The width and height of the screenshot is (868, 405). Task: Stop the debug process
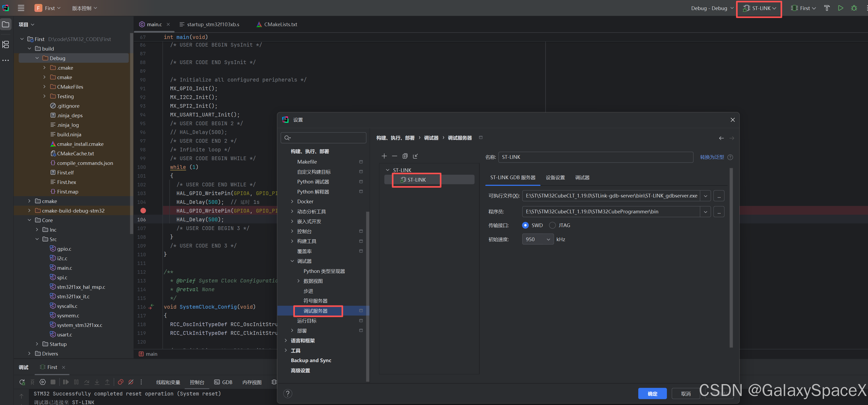(53, 382)
